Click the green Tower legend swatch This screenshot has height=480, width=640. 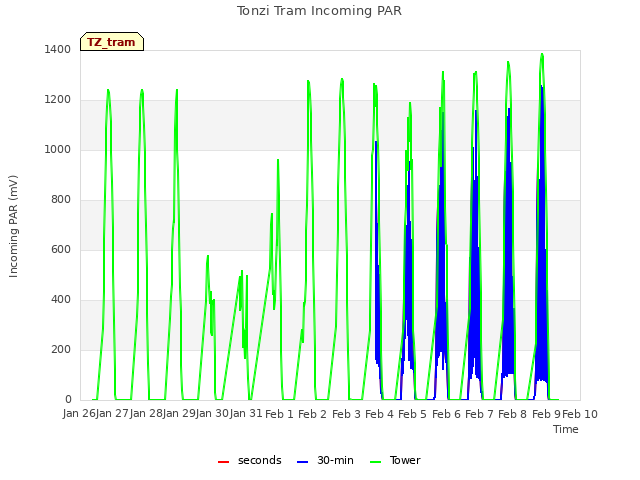click(375, 462)
